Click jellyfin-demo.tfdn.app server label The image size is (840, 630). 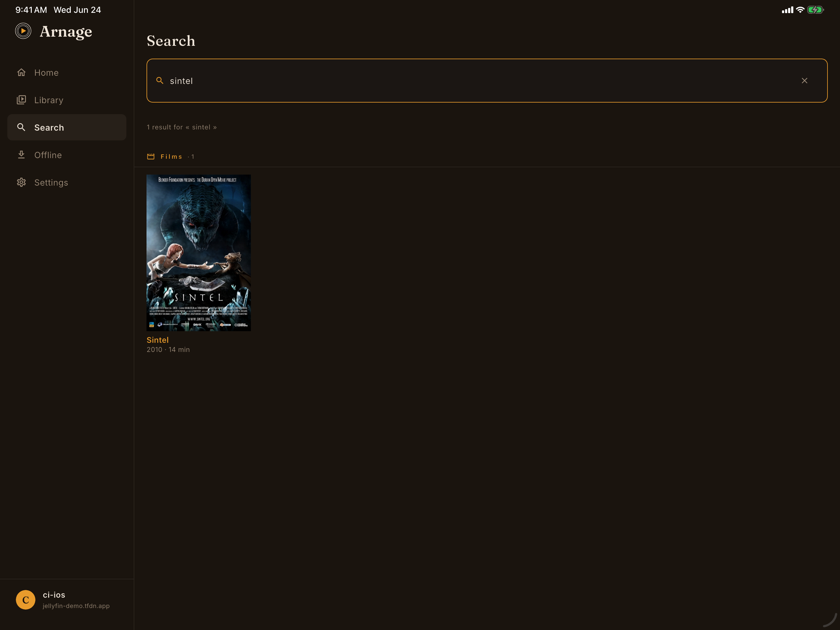76,606
